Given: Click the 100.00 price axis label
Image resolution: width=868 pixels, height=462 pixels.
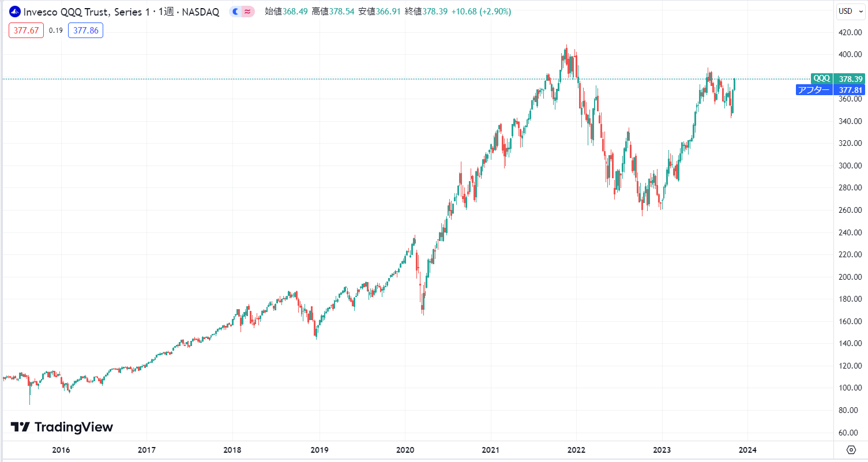Looking at the screenshot, I should (851, 388).
